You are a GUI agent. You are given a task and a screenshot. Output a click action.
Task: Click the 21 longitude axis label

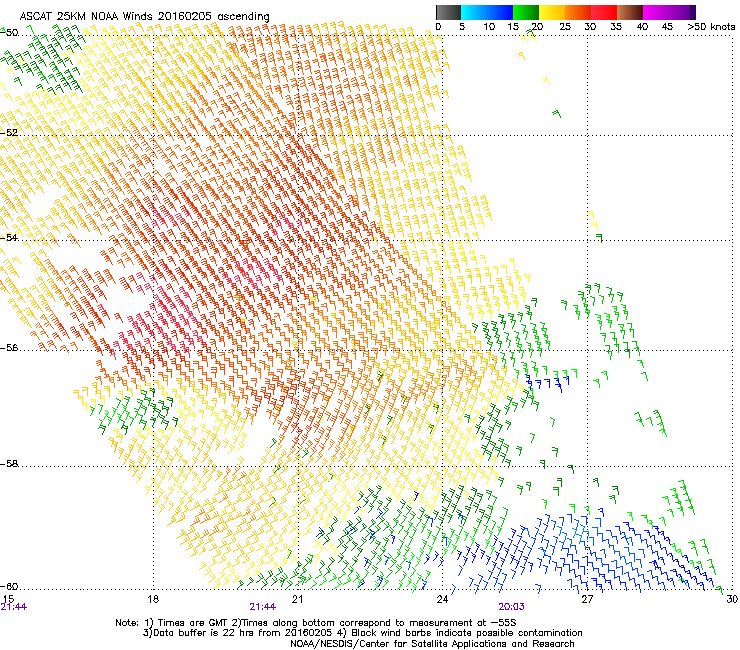pyautogui.click(x=297, y=599)
